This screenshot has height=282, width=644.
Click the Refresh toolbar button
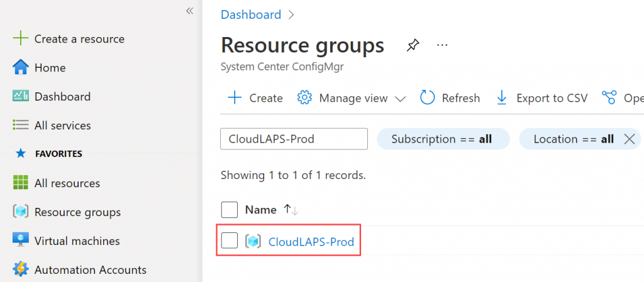coord(450,98)
